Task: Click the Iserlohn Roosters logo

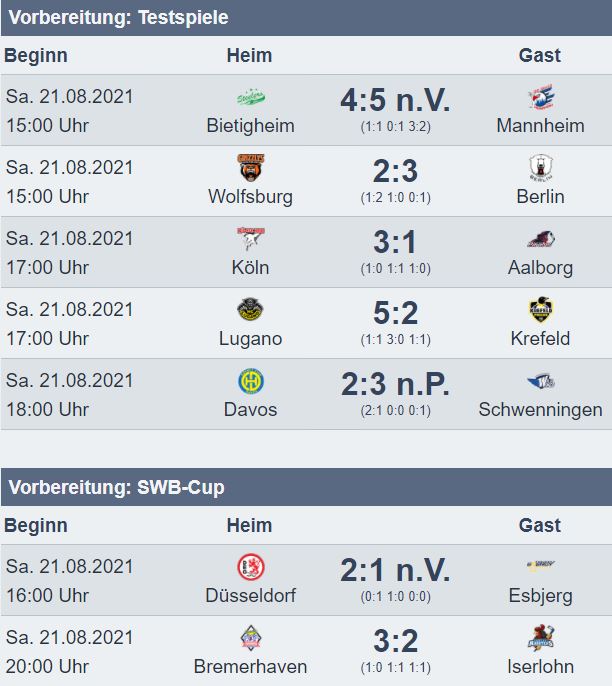Action: [541, 638]
